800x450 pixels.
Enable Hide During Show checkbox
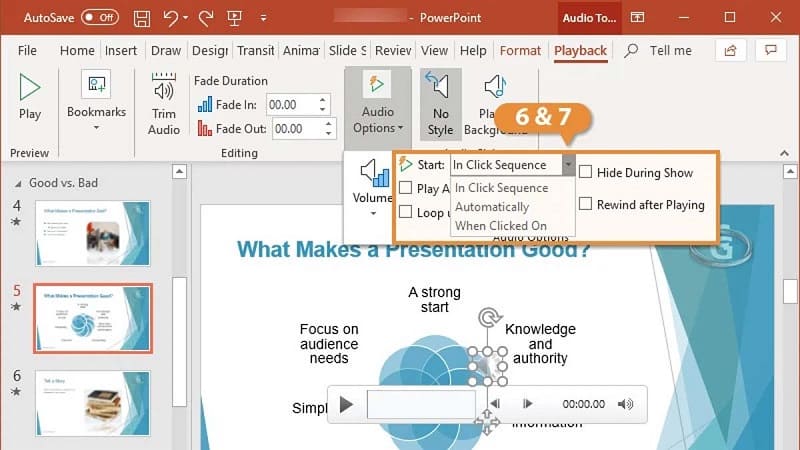pyautogui.click(x=586, y=173)
